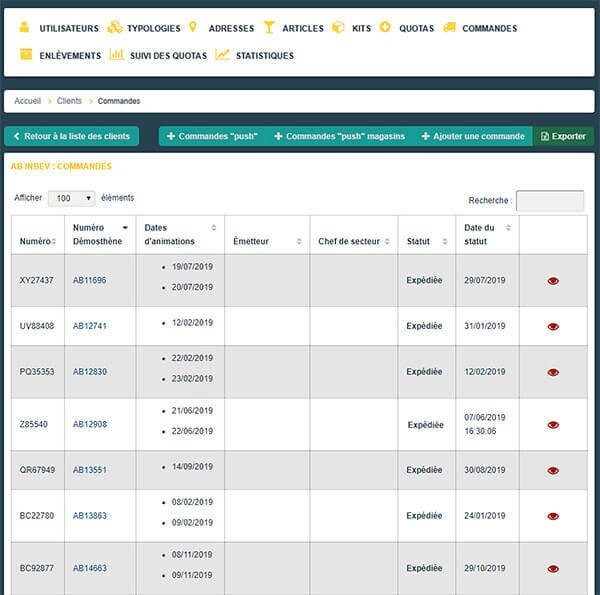
Task: View order BC92877 with eye icon
Action: point(553,569)
